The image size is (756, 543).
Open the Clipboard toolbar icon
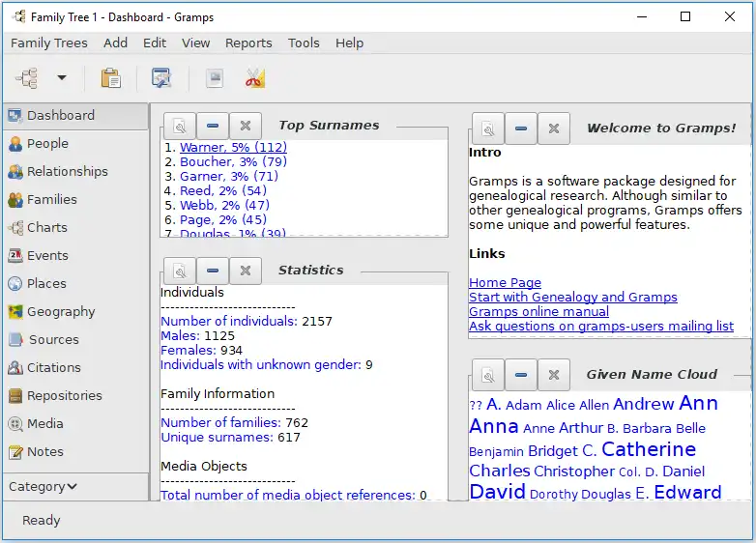(x=111, y=78)
